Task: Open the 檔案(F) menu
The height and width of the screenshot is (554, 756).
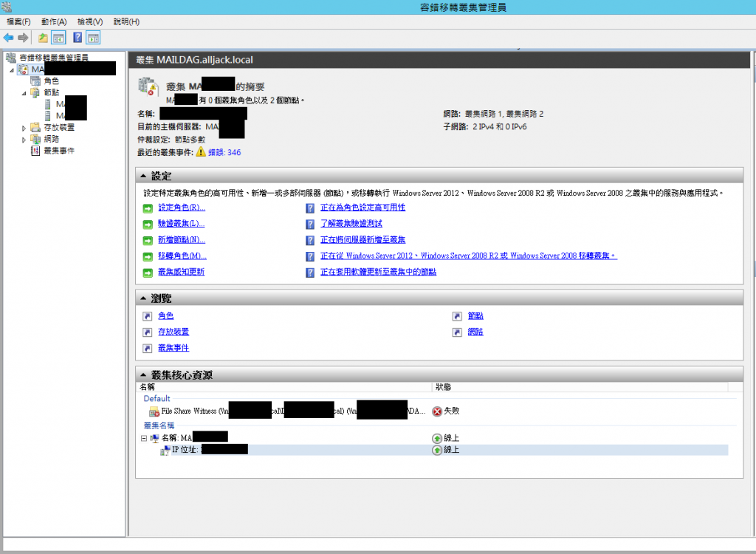Action: click(18, 21)
